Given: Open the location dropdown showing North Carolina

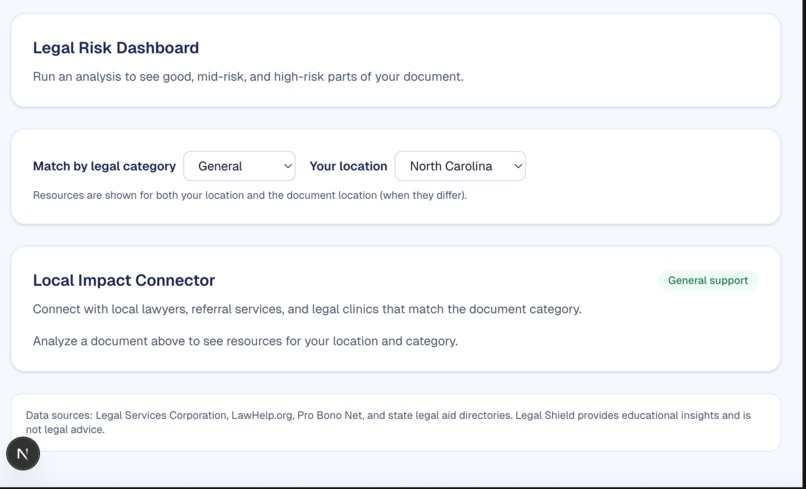Looking at the screenshot, I should point(460,166).
